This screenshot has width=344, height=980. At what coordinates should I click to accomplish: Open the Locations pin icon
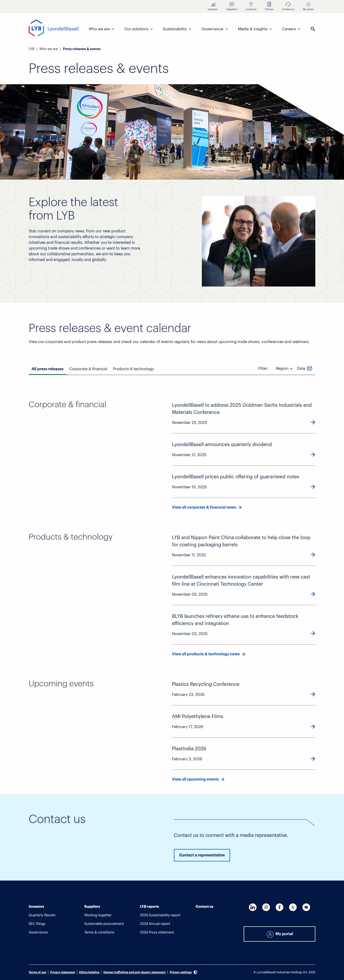click(251, 5)
